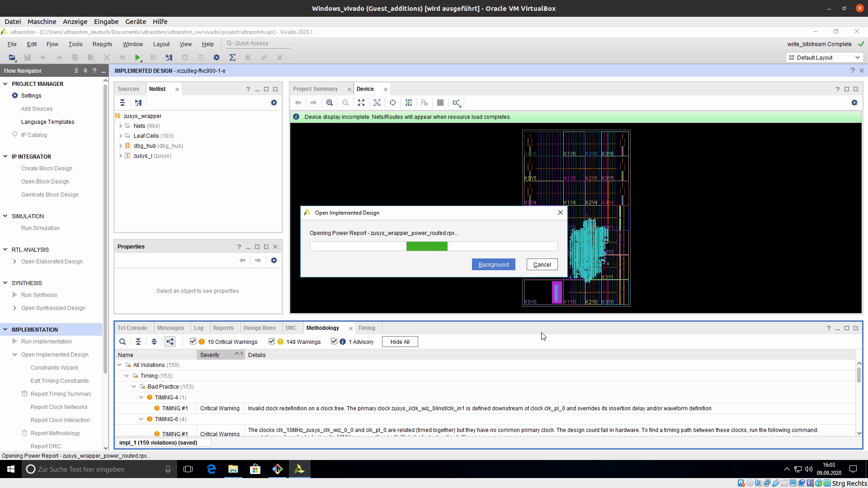868x488 pixels.
Task: Expand the Nets (964) tree node
Action: (x=121, y=126)
